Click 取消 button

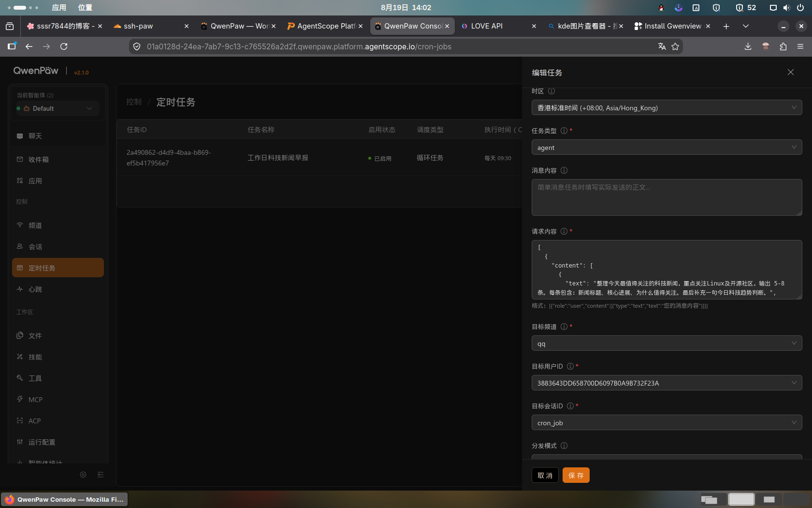tap(545, 475)
